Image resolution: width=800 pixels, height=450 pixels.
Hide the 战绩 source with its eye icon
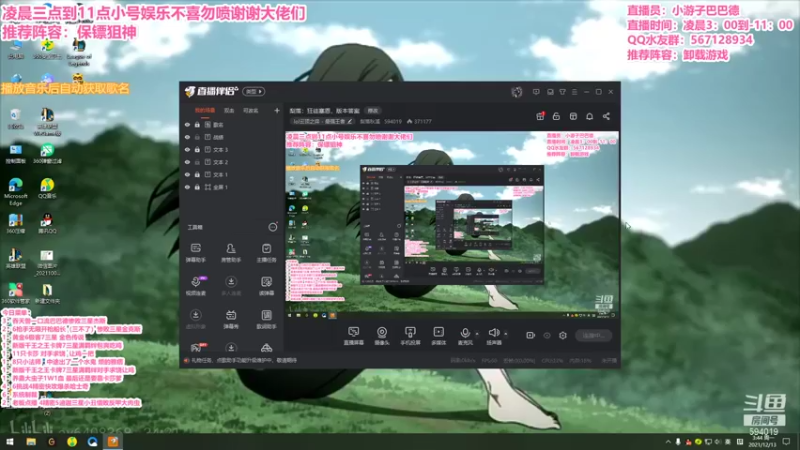point(187,137)
